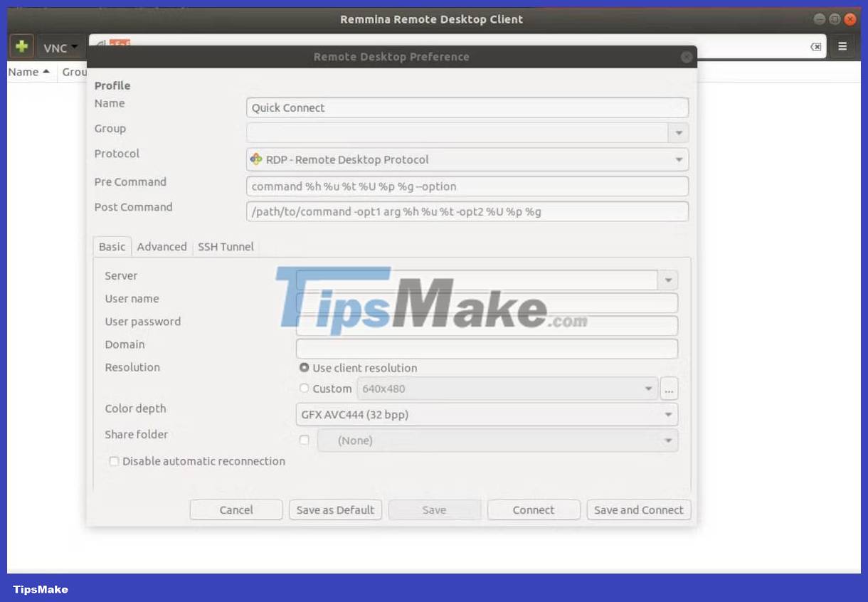Click the Save as Default button
868x602 pixels.
pos(335,509)
